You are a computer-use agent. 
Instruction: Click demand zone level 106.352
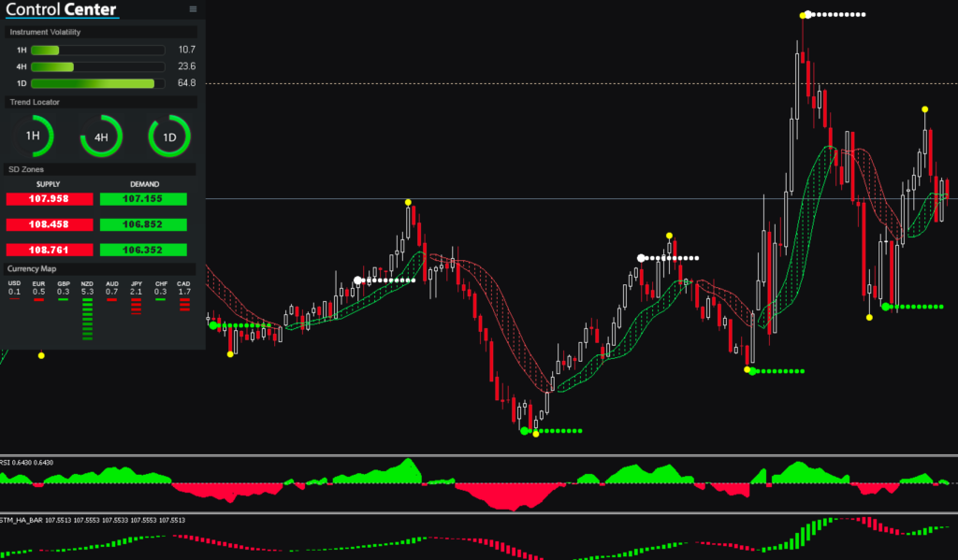pyautogui.click(x=143, y=250)
